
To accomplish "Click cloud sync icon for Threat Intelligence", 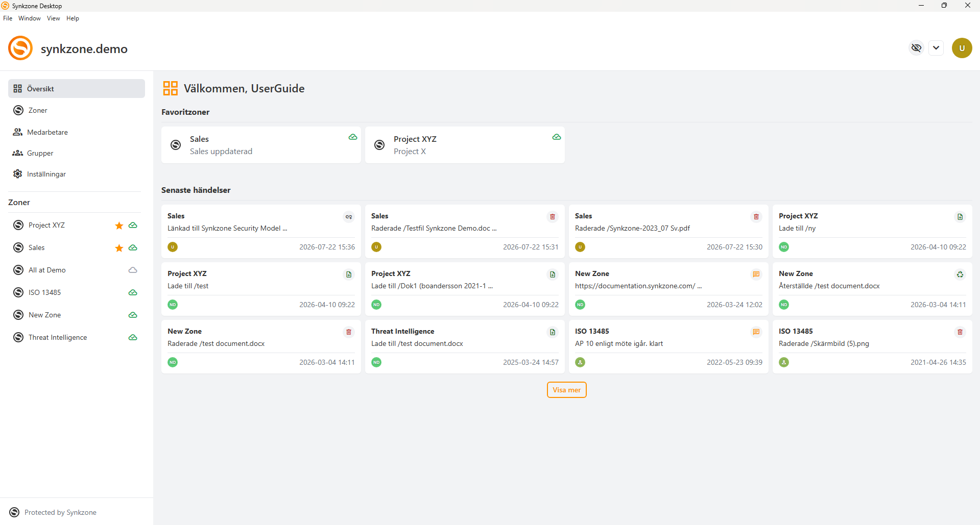I will click(133, 337).
